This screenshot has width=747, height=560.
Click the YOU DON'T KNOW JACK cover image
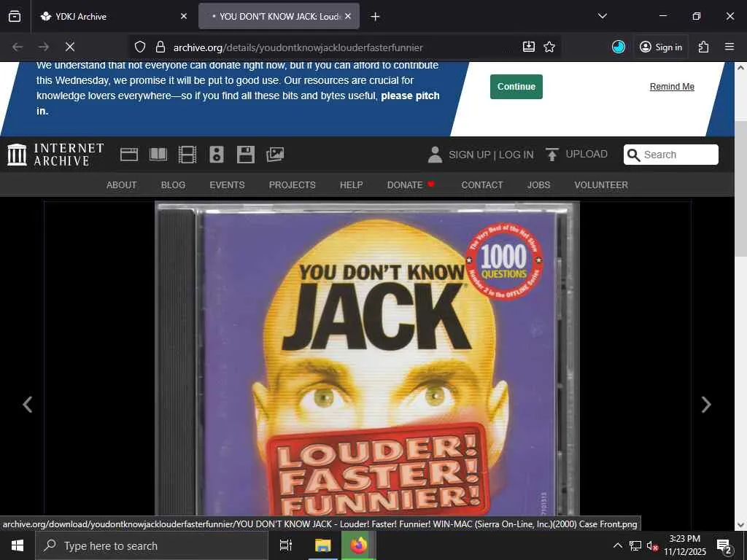point(368,359)
